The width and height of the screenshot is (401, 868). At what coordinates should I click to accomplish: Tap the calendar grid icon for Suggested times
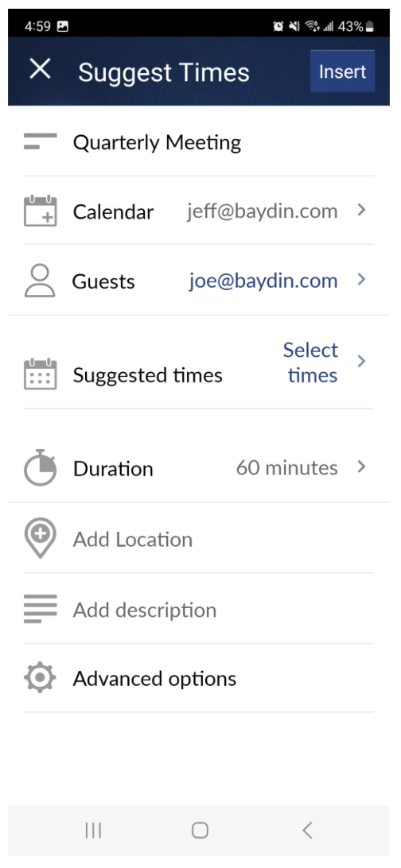(40, 374)
